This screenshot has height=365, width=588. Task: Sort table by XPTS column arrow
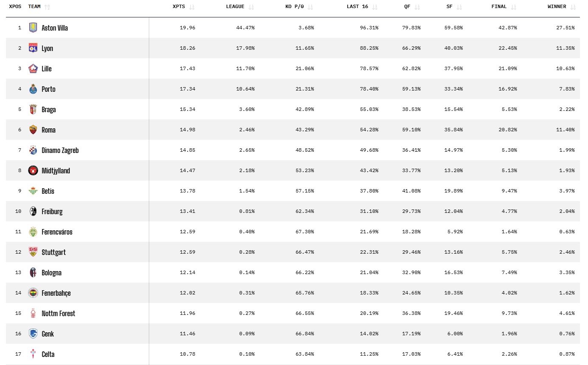pyautogui.click(x=192, y=7)
